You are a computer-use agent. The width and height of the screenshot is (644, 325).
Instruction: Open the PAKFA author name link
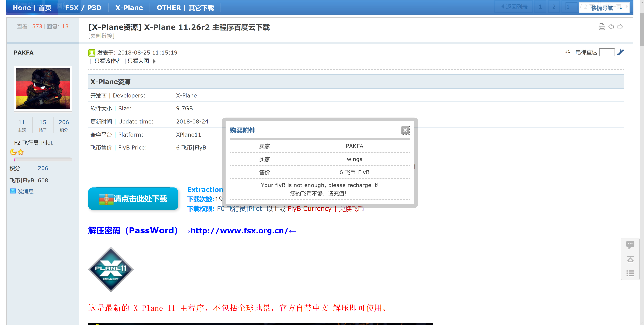click(x=23, y=53)
